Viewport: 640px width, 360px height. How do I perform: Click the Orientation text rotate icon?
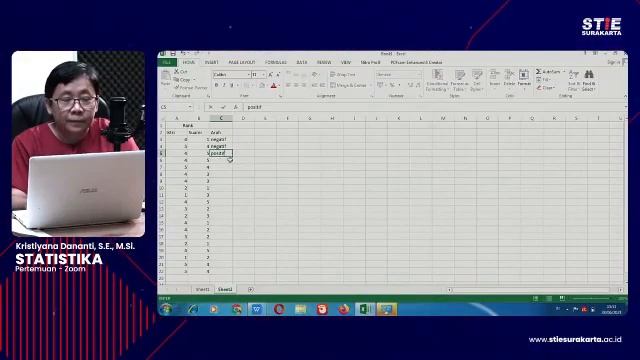click(315, 75)
